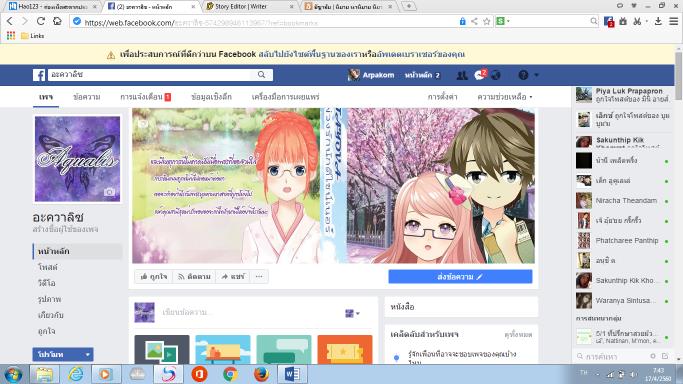Click ดูทั้งหมด link in tips card
Image resolution: width=683 pixels, height=384 pixels.
518,335
